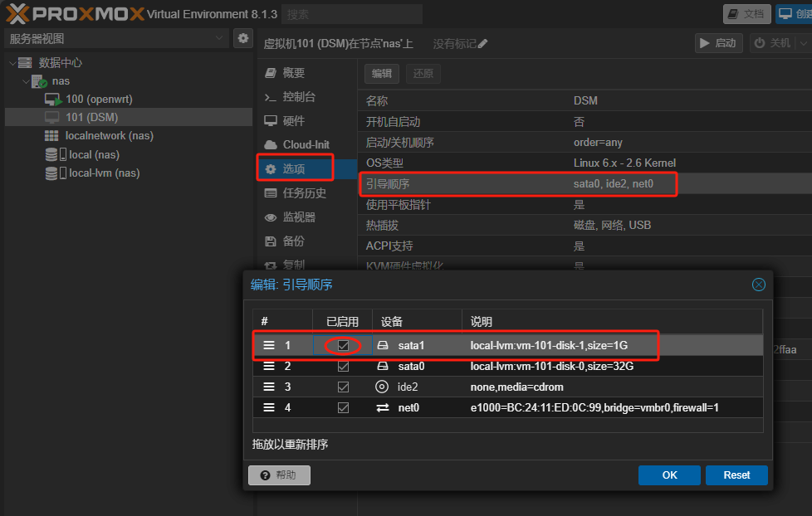Click the 编辑 edit button

(x=382, y=74)
